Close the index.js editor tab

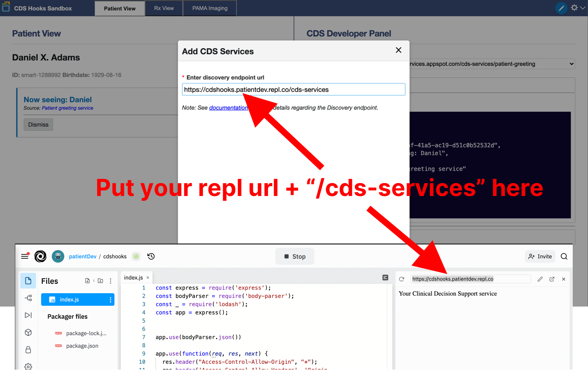pos(148,278)
